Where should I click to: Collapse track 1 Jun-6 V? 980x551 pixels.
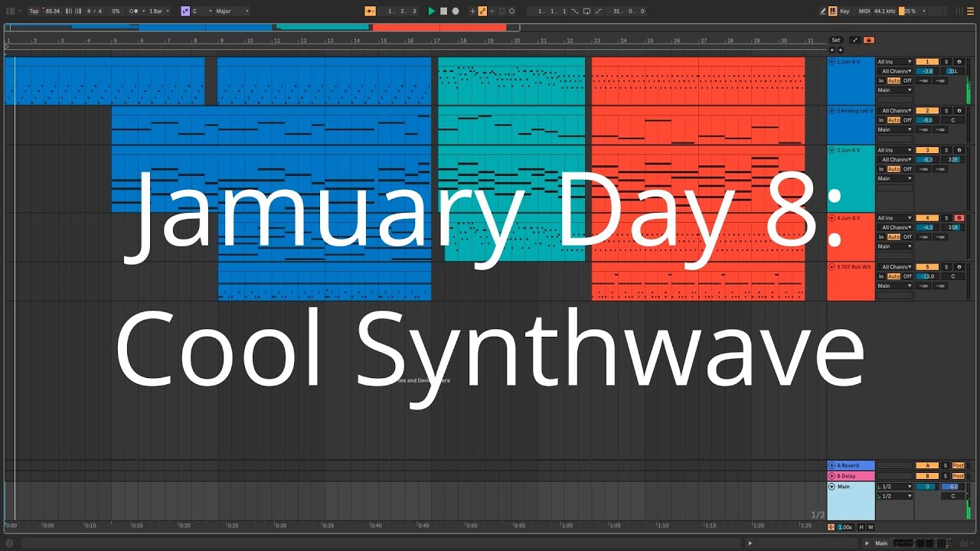[832, 62]
